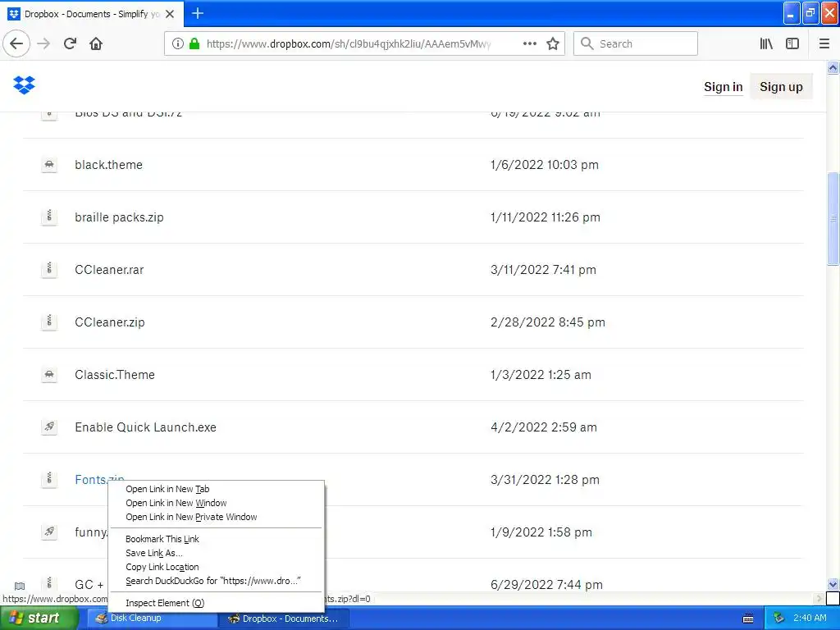Viewport: 840px width, 630px height.
Task: Click the rocket icon beside the funny file
Action: 49,532
